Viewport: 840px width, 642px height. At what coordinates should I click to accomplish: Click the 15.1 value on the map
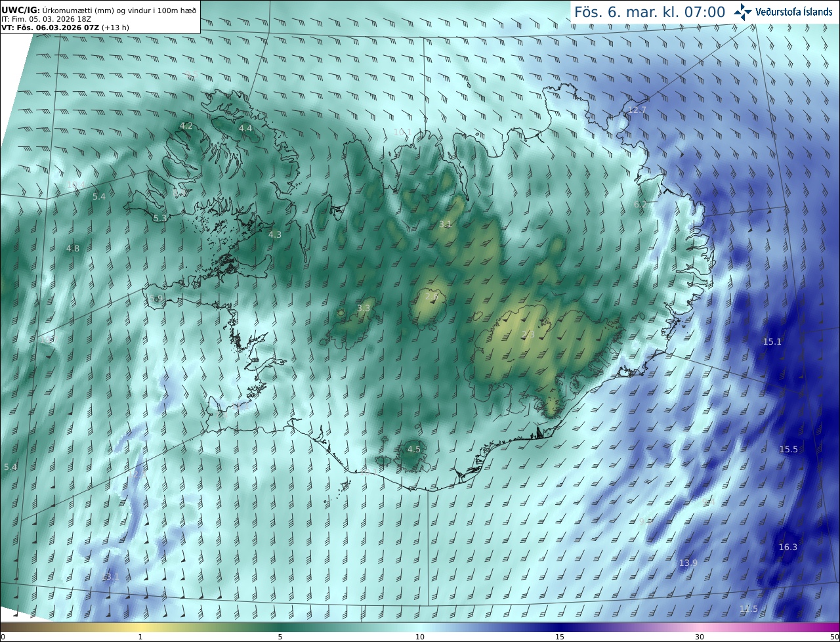(772, 341)
